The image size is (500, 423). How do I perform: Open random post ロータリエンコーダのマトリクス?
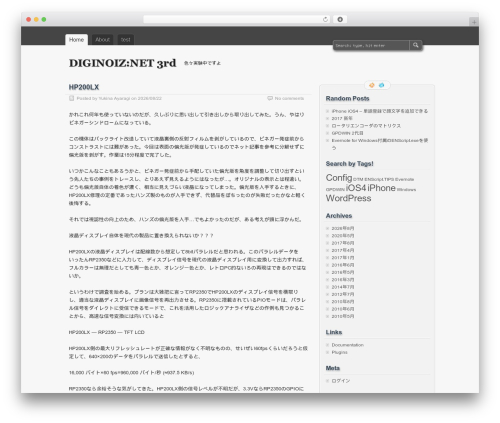pos(366,126)
